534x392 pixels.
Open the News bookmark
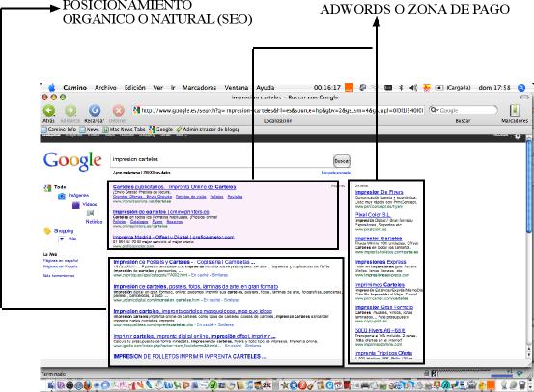[x=89, y=129]
